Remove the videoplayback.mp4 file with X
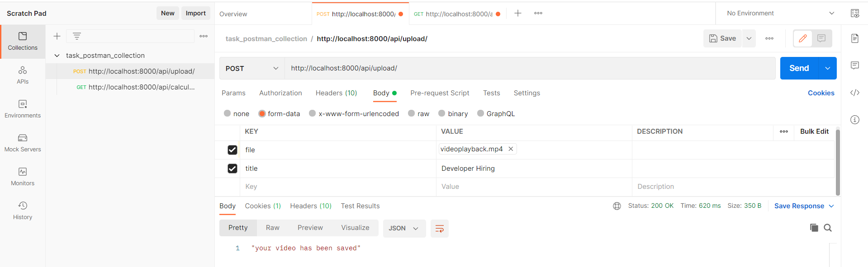This screenshot has height=267, width=868. click(511, 149)
